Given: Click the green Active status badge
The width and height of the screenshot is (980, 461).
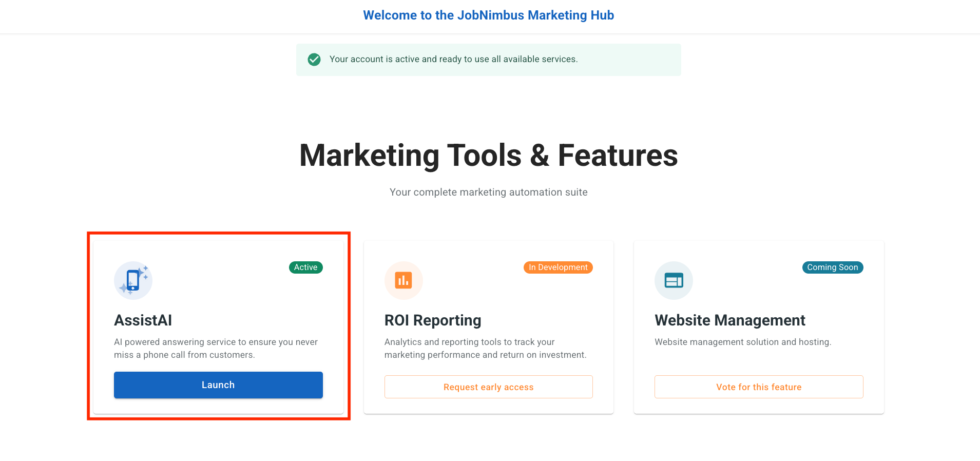Looking at the screenshot, I should [305, 267].
